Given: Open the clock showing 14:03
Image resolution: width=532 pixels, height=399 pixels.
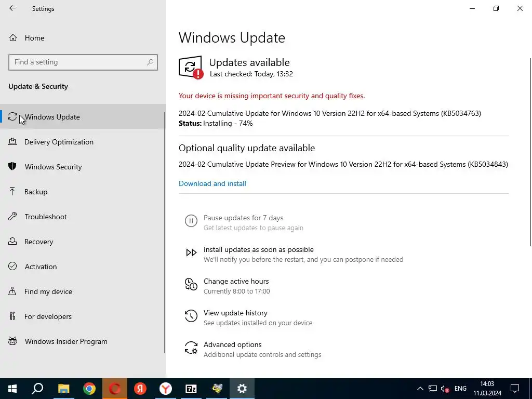Looking at the screenshot, I should pyautogui.click(x=487, y=389).
